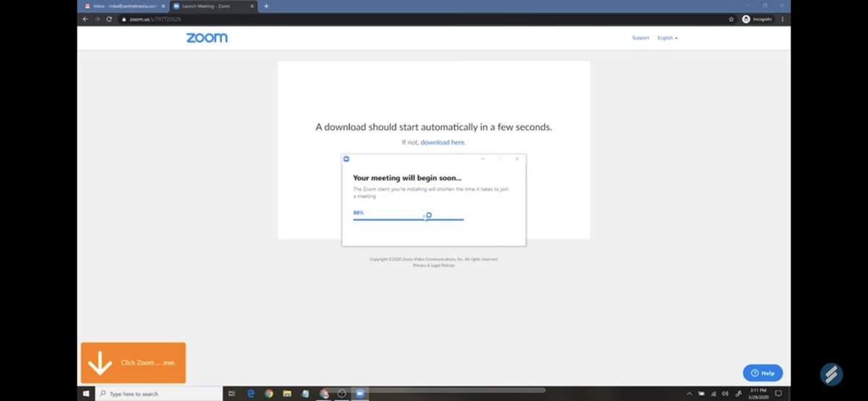Viewport: 868px width, 401px height.
Task: Click the 'Your meeting will begin soon...' heading
Action: [x=407, y=178]
